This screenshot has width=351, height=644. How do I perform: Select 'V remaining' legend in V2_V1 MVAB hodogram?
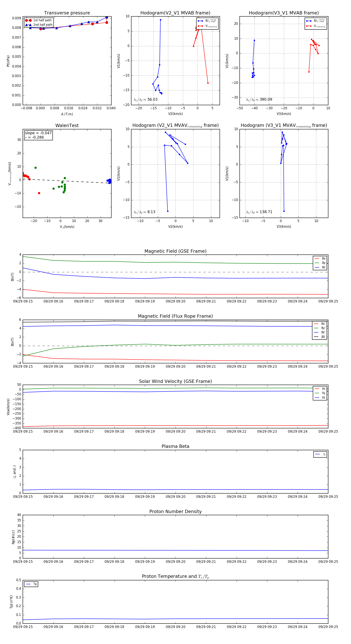pos(207,26)
